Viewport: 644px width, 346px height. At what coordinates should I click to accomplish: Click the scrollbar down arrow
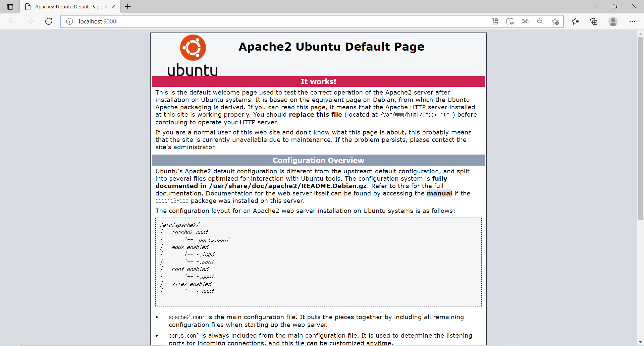click(640, 342)
